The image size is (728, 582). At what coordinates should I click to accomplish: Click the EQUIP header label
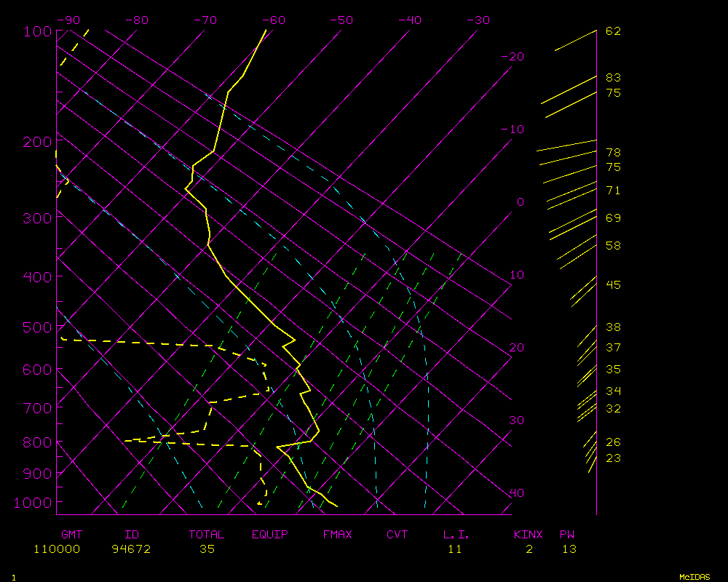pyautogui.click(x=270, y=535)
